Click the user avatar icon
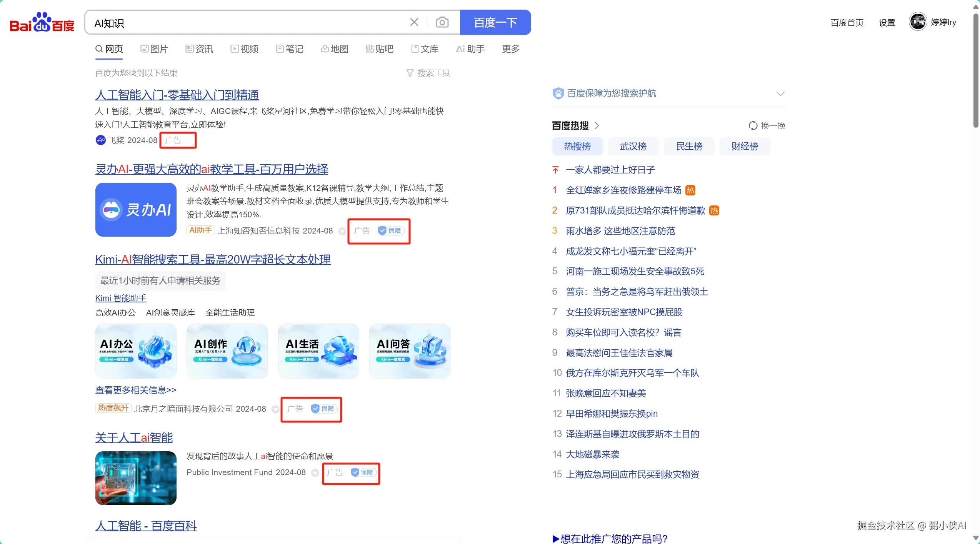980x544 pixels. point(918,22)
